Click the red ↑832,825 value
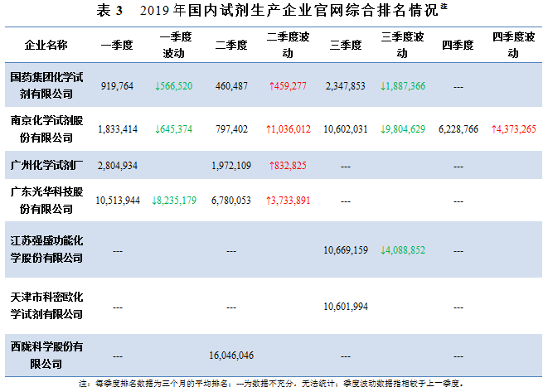The height and width of the screenshot is (392, 548). [288, 166]
